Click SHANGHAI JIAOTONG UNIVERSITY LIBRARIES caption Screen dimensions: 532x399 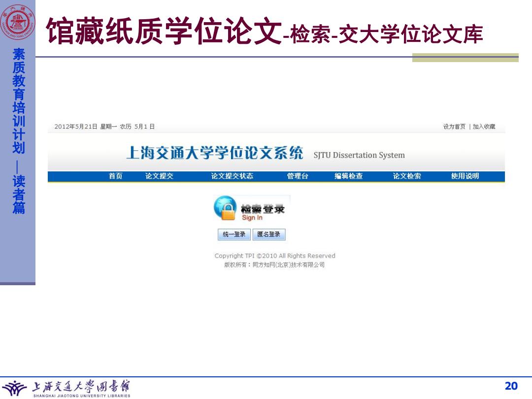click(x=82, y=396)
